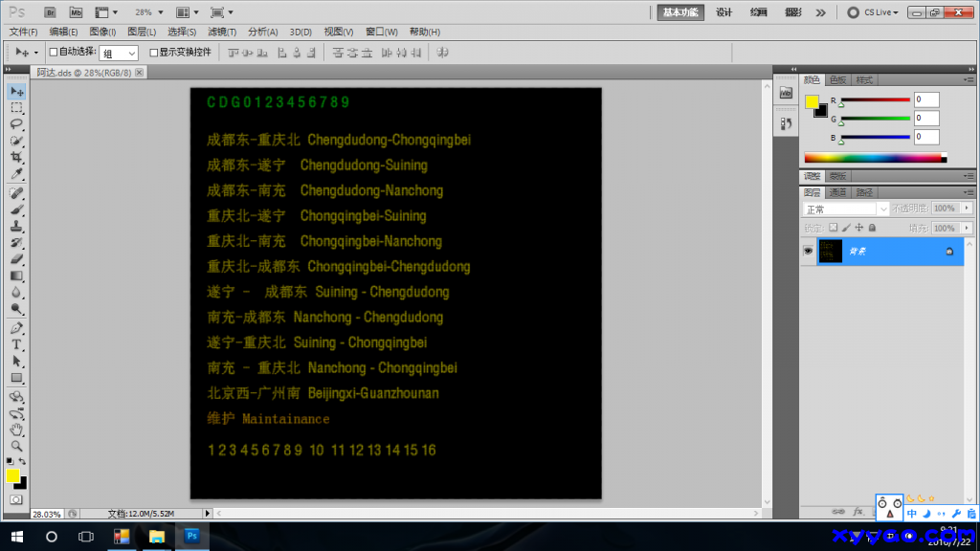980x551 pixels.
Task: Click the 基本功能 workspace button
Action: [x=680, y=12]
